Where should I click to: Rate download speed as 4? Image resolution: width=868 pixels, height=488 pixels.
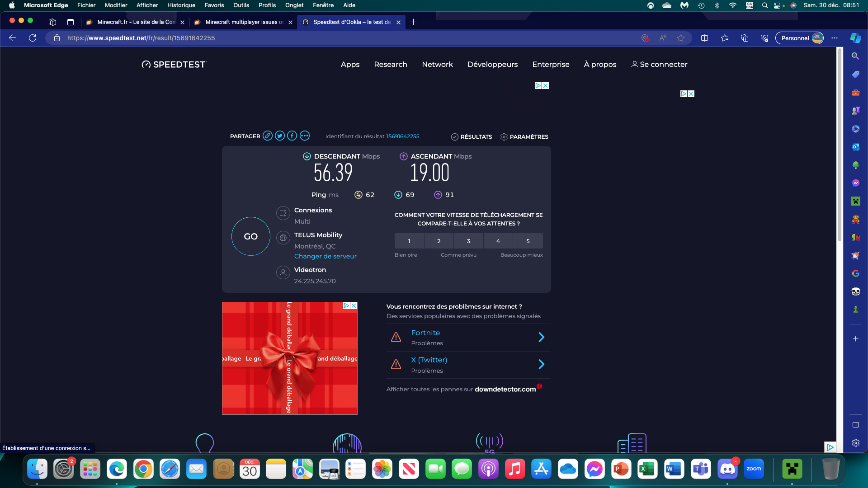[498, 241]
